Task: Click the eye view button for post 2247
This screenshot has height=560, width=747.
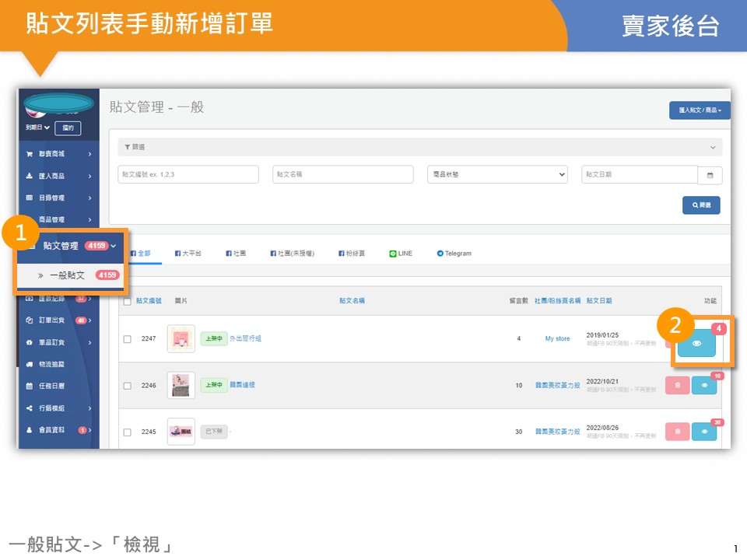Action: tap(696, 342)
